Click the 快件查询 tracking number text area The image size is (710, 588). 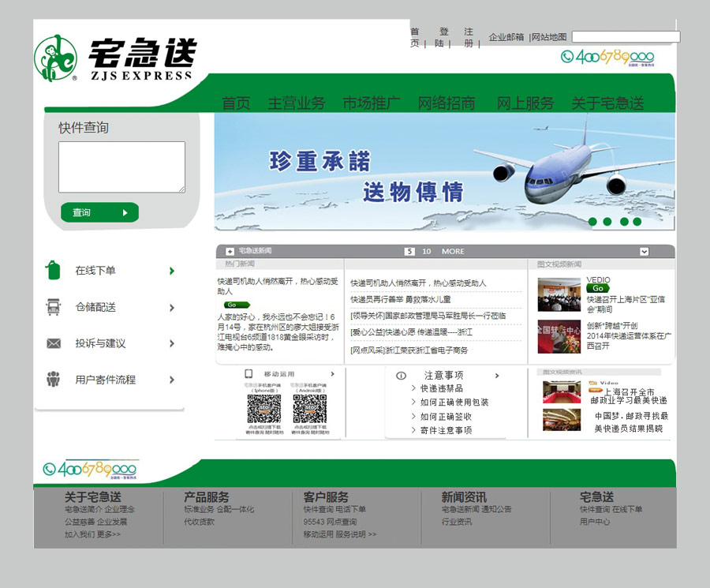[121, 167]
